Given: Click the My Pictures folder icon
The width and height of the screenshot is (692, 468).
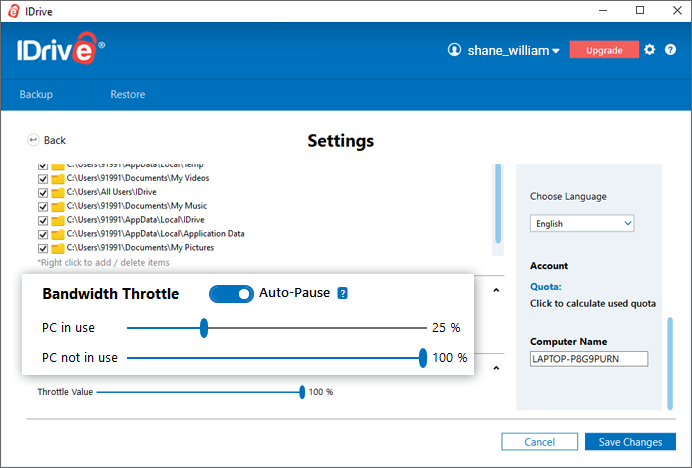Looking at the screenshot, I should point(58,248).
